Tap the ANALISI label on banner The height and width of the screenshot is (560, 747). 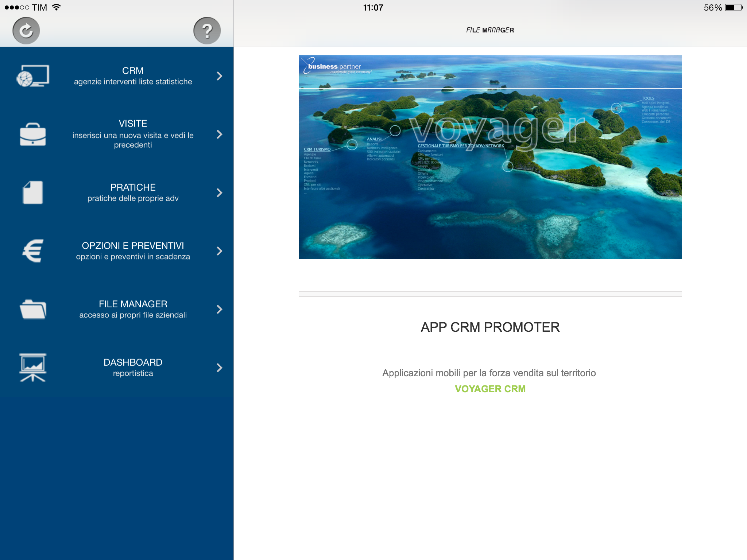tap(374, 139)
